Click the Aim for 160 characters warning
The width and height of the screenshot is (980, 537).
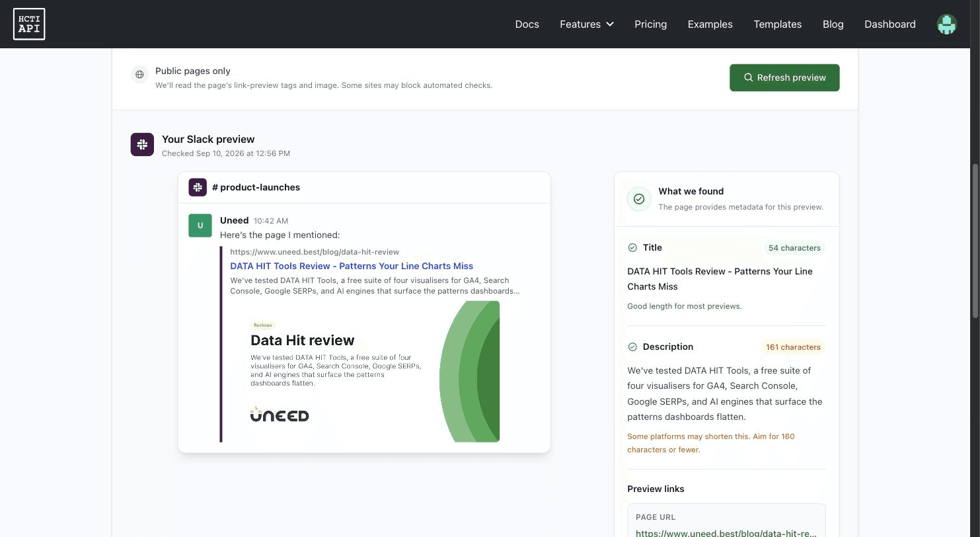point(711,443)
